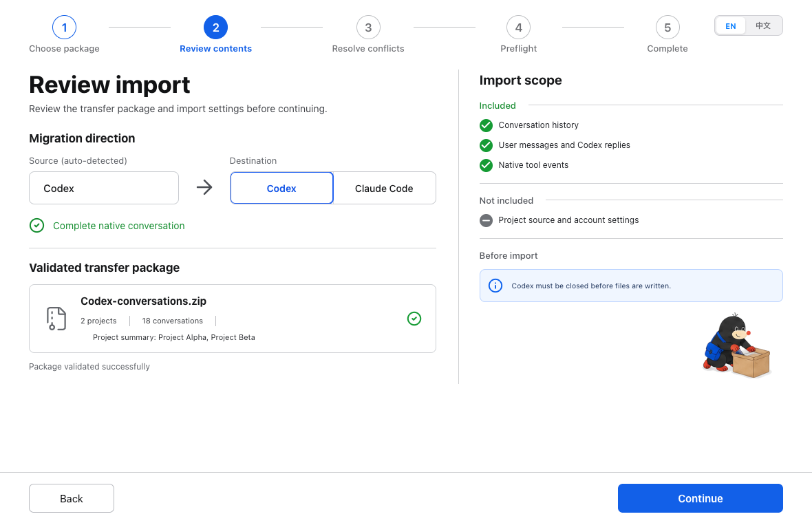Image resolution: width=812 pixels, height=523 pixels.
Task: Click the 'Included' section label
Action: (498, 106)
